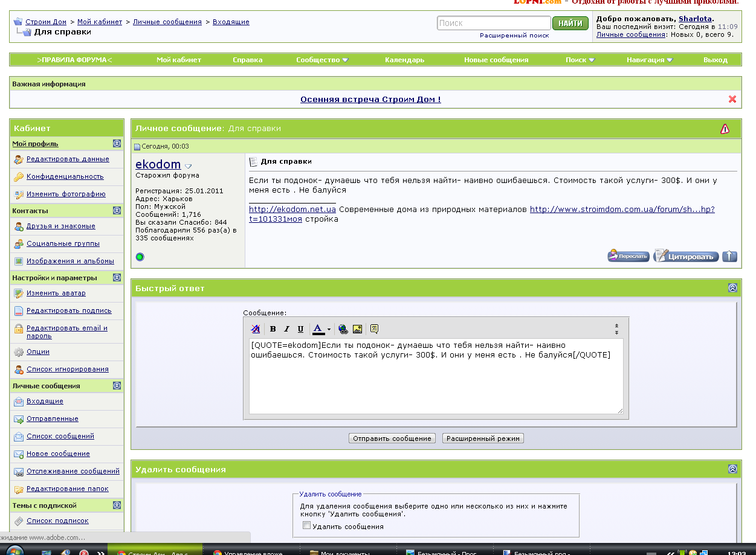This screenshot has height=555, width=756.
Task: Collapse the 'Быстрый ответ' panel
Action: [x=733, y=288]
